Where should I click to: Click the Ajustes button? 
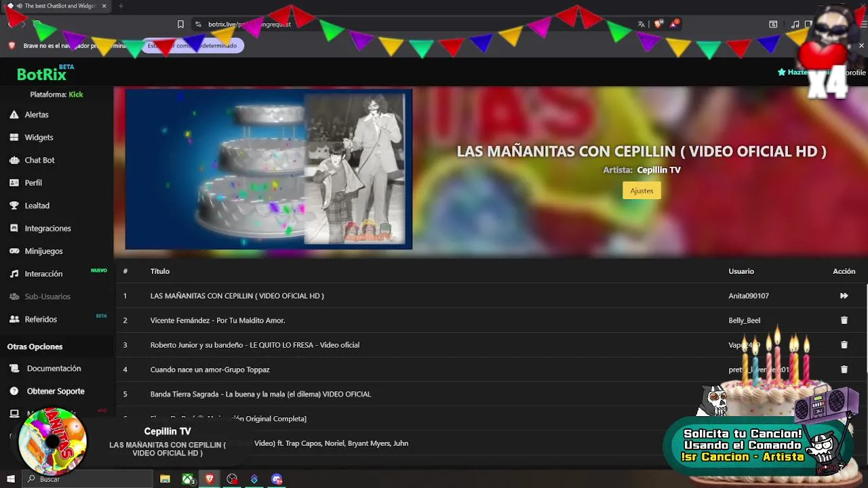(642, 190)
